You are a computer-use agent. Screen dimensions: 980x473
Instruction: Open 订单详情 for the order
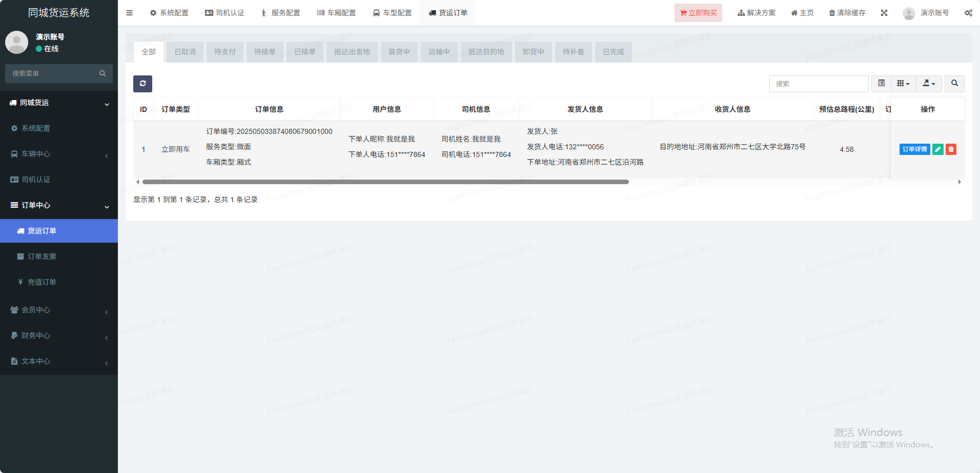(914, 149)
